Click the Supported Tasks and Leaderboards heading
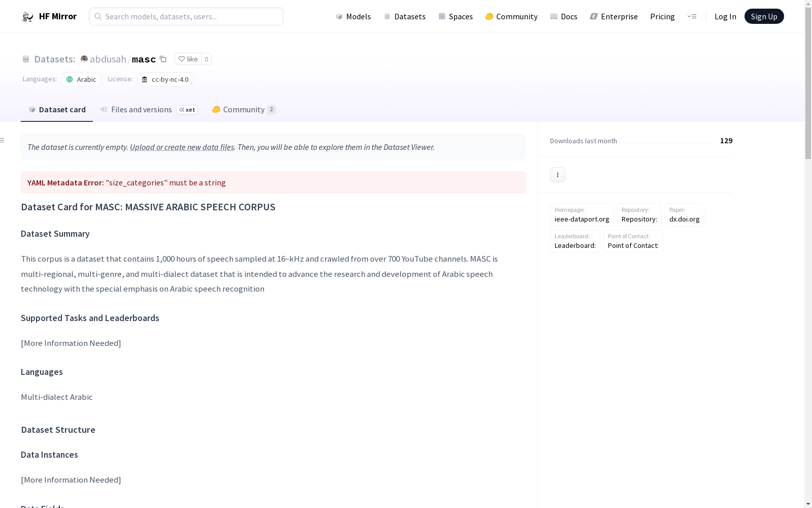The image size is (812, 508). [90, 318]
